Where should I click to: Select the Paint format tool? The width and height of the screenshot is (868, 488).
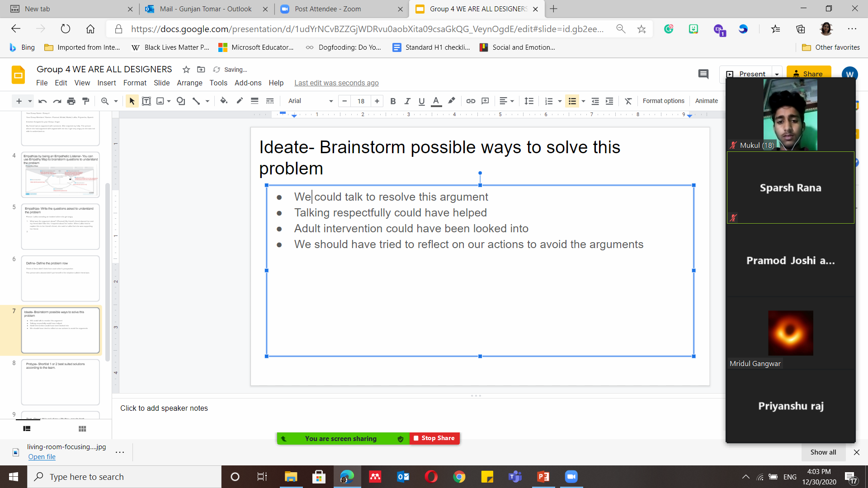point(85,101)
